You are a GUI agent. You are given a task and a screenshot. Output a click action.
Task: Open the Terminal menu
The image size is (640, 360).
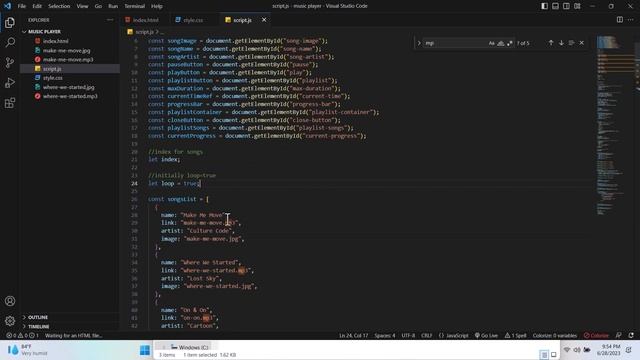point(135,6)
